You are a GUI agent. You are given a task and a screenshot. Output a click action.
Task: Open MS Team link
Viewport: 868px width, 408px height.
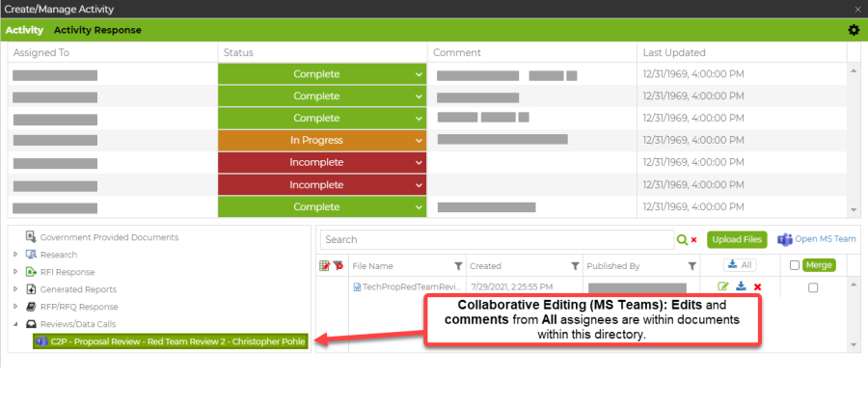pos(817,239)
